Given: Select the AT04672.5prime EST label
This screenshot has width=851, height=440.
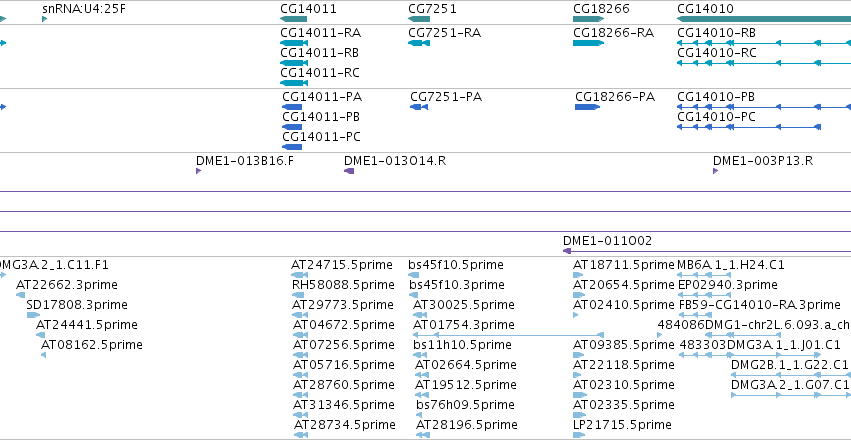Looking at the screenshot, I should pos(344,324).
